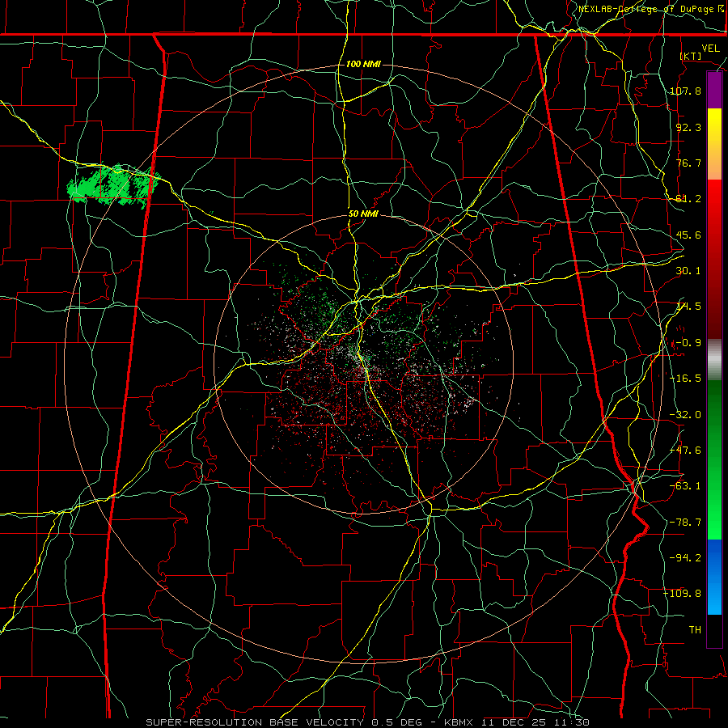Click the 14.5 velocity scale value
Viewport: 728px width, 728px height.
pos(688,307)
